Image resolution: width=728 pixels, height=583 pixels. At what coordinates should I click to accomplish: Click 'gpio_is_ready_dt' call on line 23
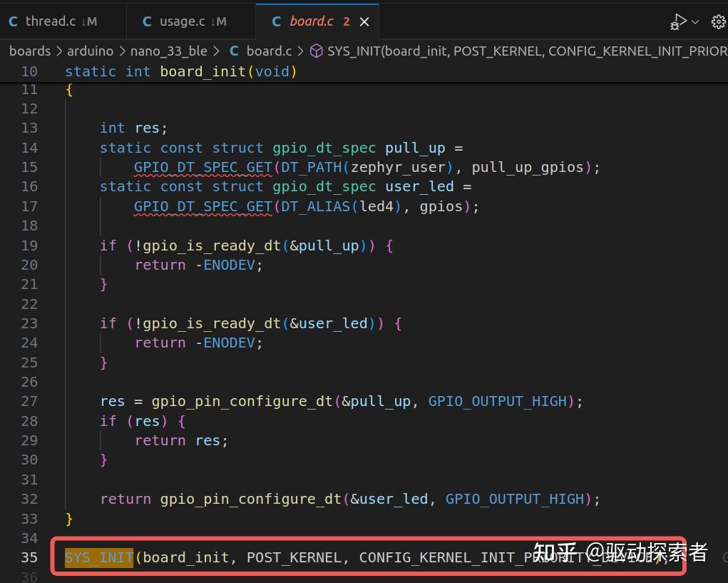pyautogui.click(x=212, y=323)
